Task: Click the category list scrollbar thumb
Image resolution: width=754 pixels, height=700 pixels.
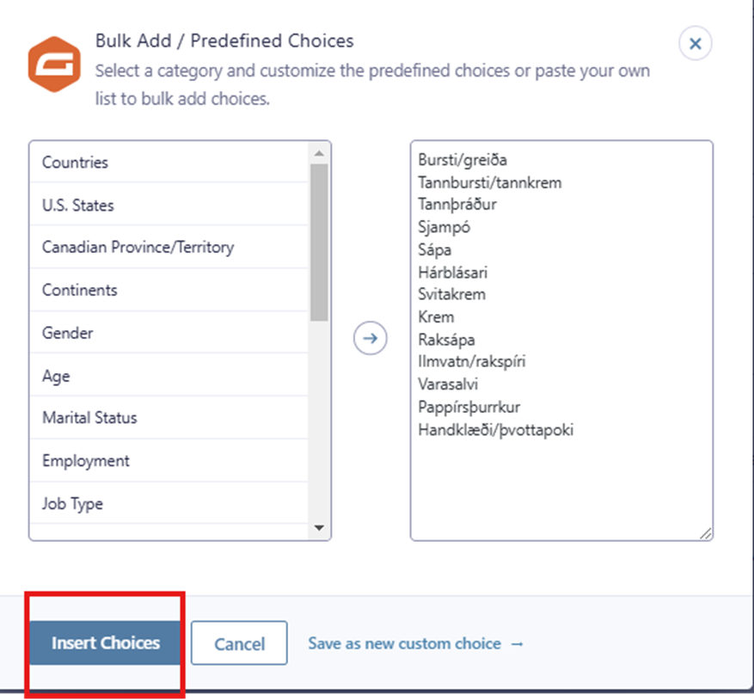Action: coord(319,241)
